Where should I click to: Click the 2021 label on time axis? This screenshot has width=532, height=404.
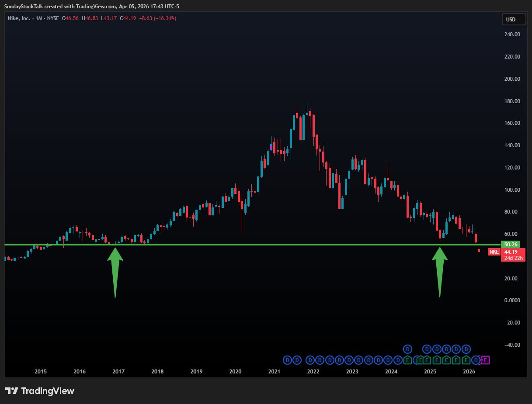274,372
